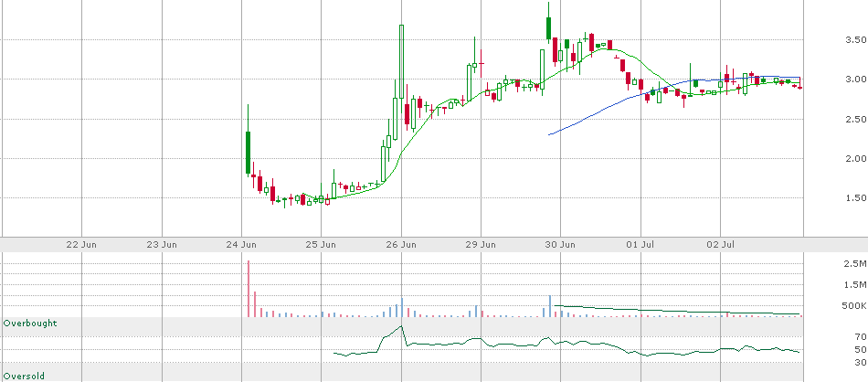Click the 2.5M volume axis label
Screen dimensions: 868x382
(856, 263)
